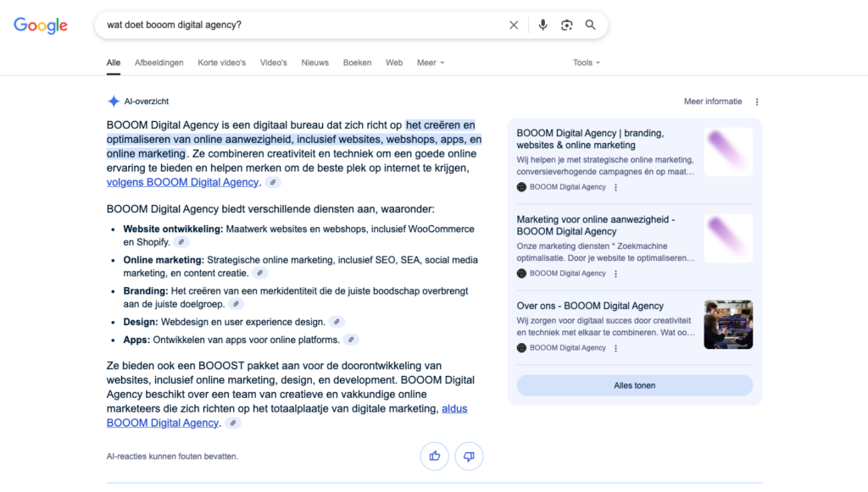Switch to the Nieuws tab
Image resolution: width=868 pixels, height=492 pixels.
click(x=315, y=63)
